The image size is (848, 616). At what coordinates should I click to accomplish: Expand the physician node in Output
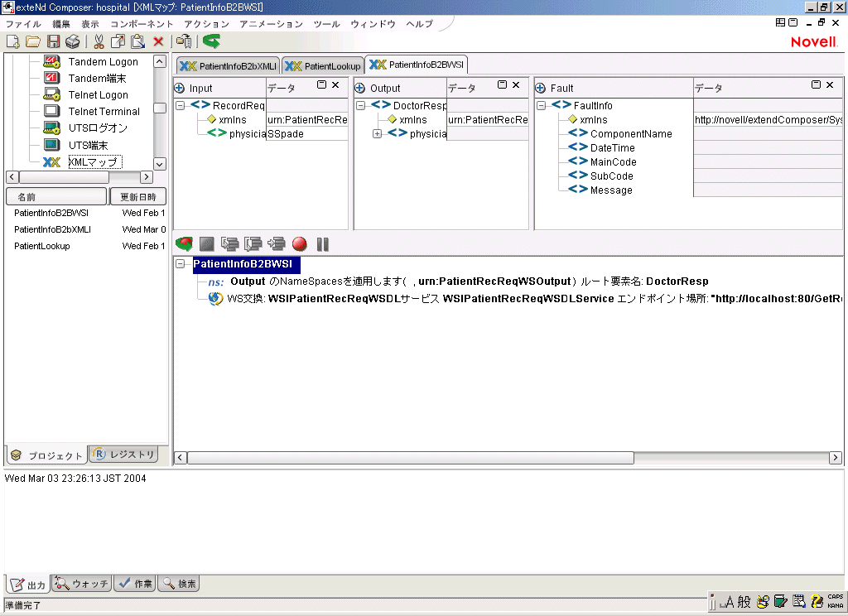pyautogui.click(x=378, y=133)
